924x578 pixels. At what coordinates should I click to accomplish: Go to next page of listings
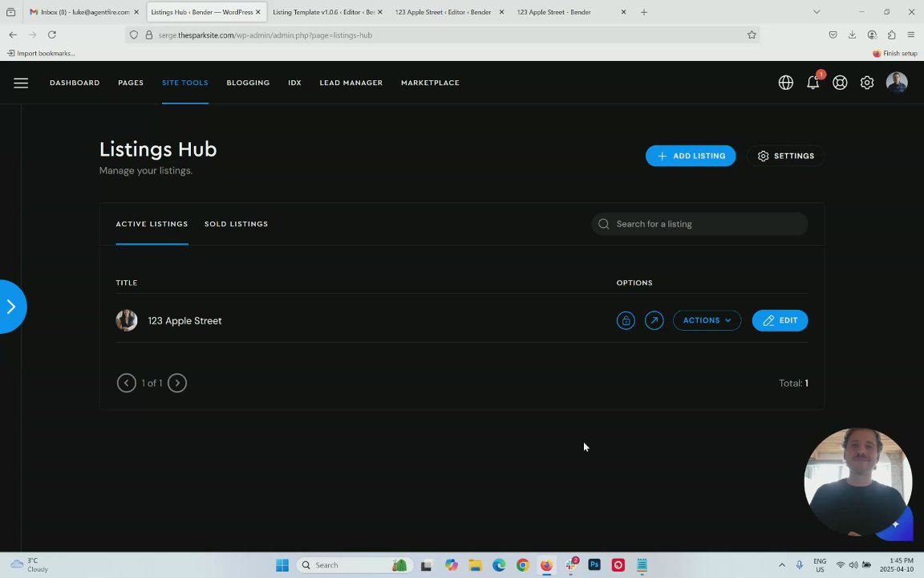[176, 383]
